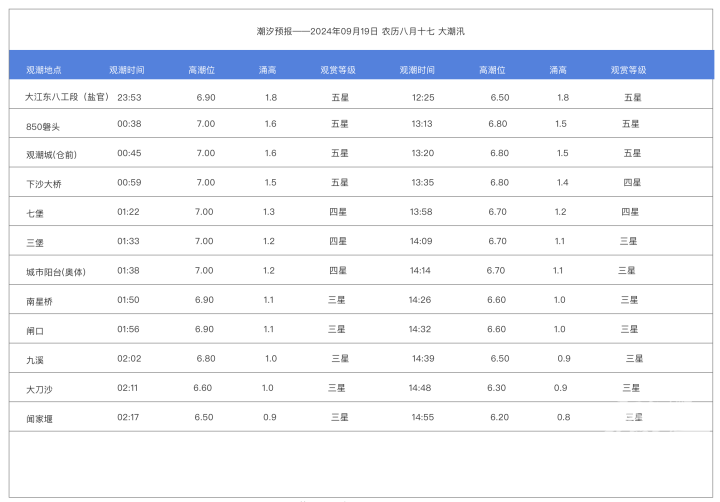Click high tide value '6.30'
This screenshot has width=720, height=502.
[x=496, y=388]
